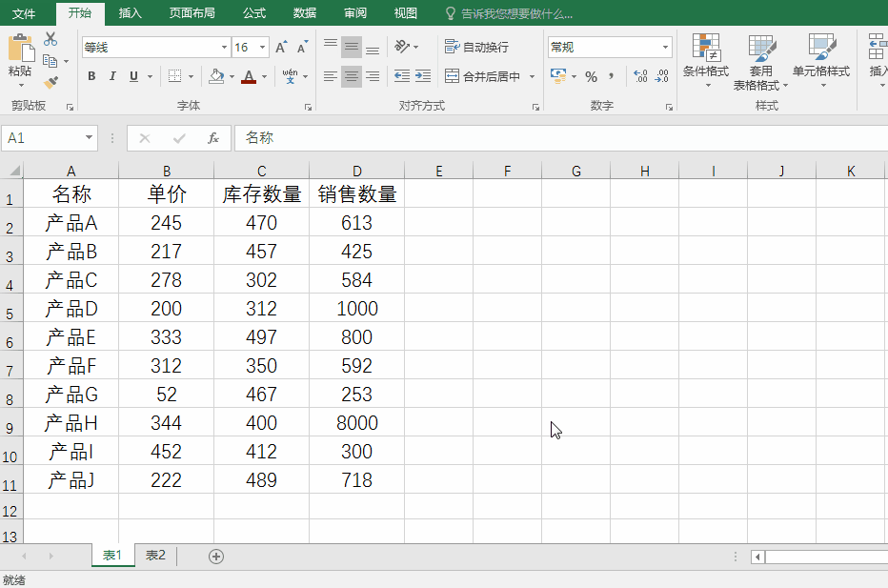Open 单元格样式 cell styles
Viewport: 888px width, 588px height.
821,61
